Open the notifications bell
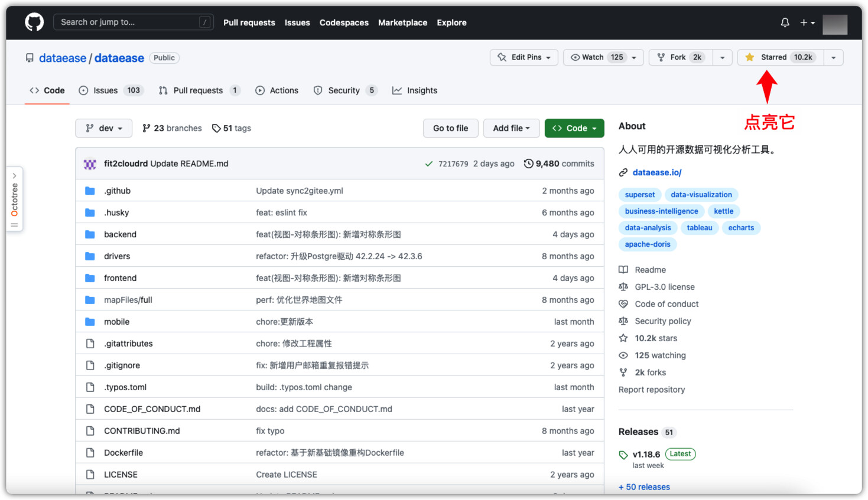 coord(785,22)
